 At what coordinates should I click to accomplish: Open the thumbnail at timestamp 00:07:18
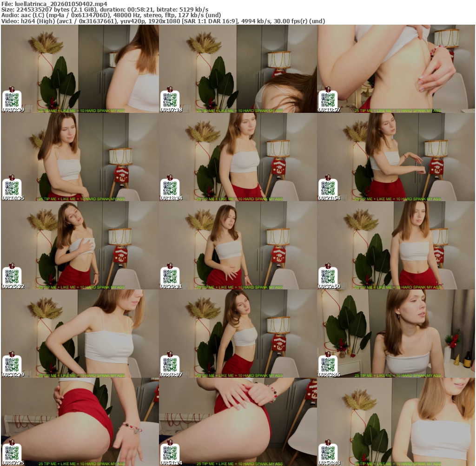pyautogui.click(x=238, y=69)
